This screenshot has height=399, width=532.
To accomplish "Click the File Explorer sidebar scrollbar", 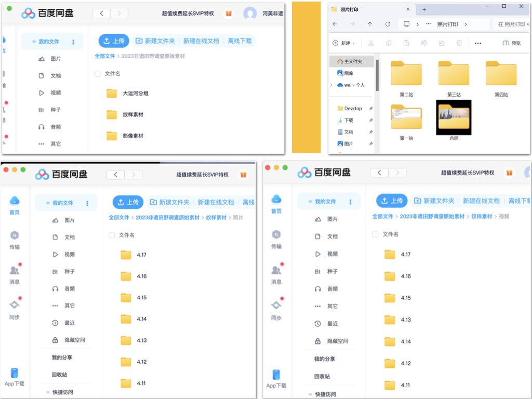I will point(377,75).
